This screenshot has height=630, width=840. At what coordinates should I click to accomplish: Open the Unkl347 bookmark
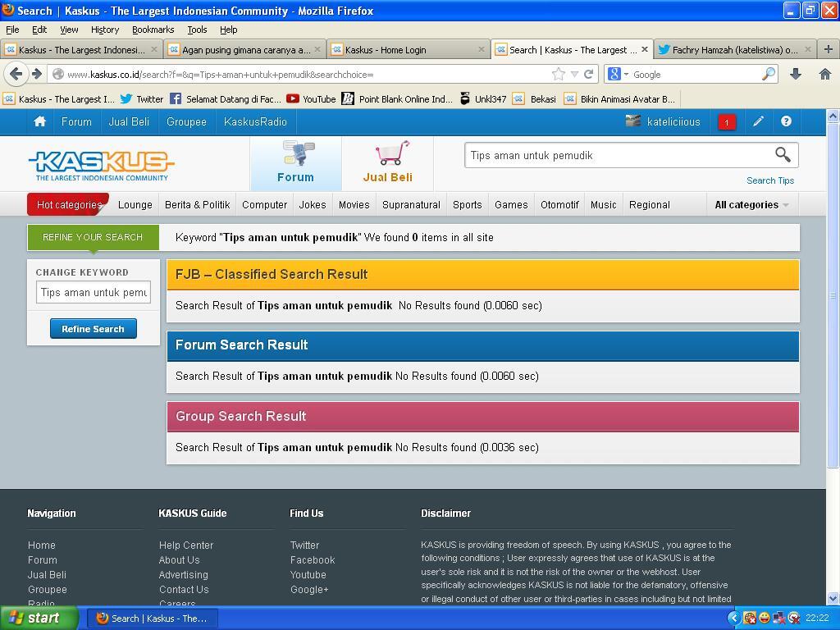(x=482, y=99)
